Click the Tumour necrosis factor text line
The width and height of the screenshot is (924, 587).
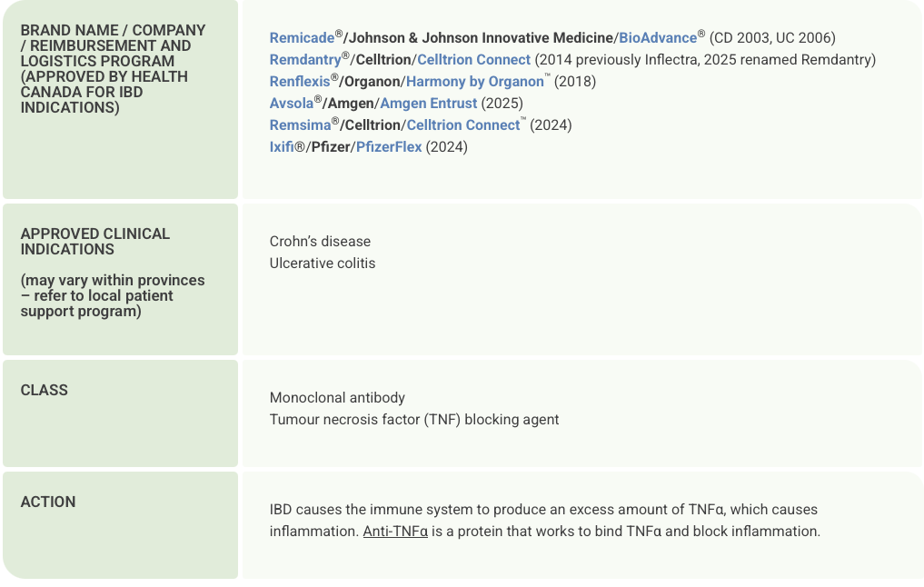pos(414,420)
